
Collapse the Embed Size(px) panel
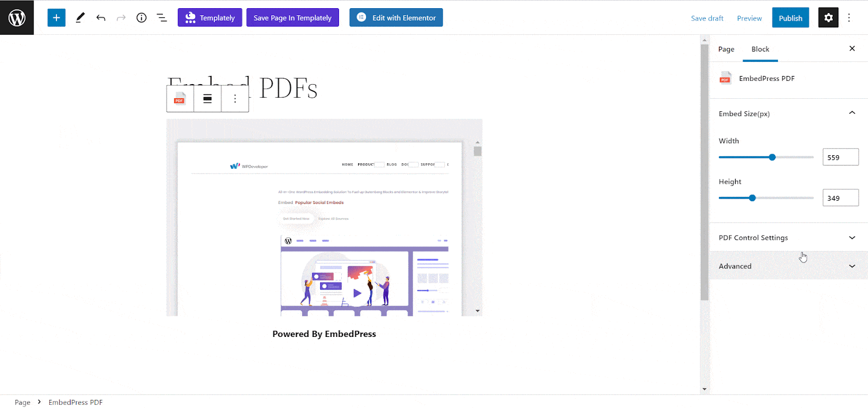tap(788, 113)
